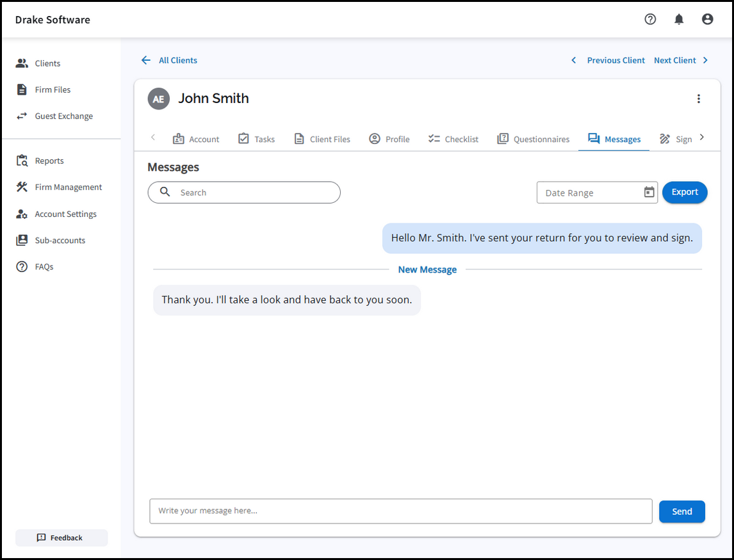Image resolution: width=734 pixels, height=560 pixels.
Task: Go to Previous Client
Action: coord(608,60)
